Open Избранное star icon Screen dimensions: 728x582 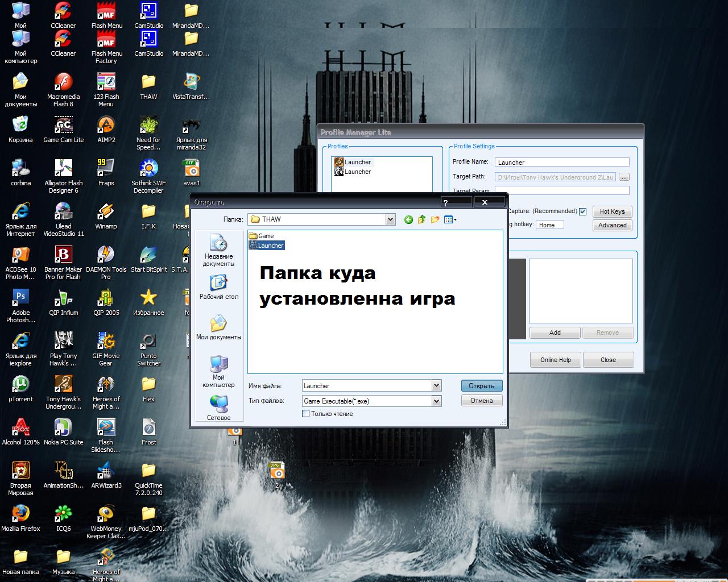point(148,302)
